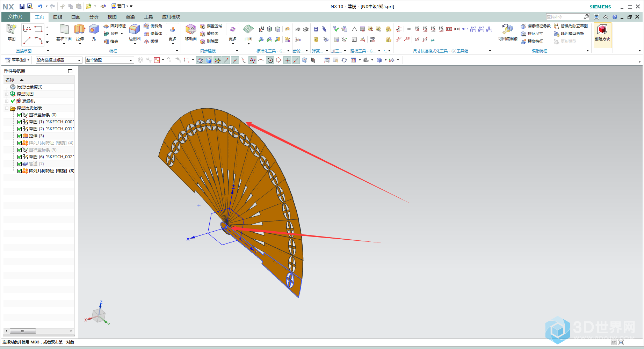Switch to the 曲面 ribbon tab

point(76,17)
